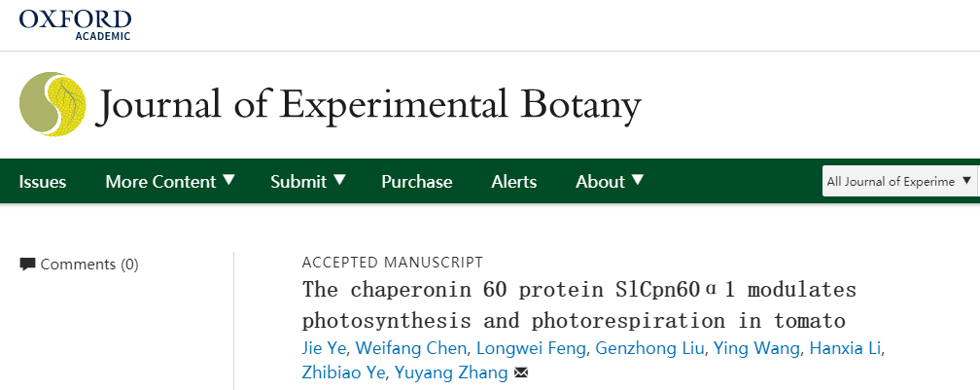Open the All Journal of Experimental search scope selector
Viewport: 980px width, 390px height.
click(x=898, y=181)
